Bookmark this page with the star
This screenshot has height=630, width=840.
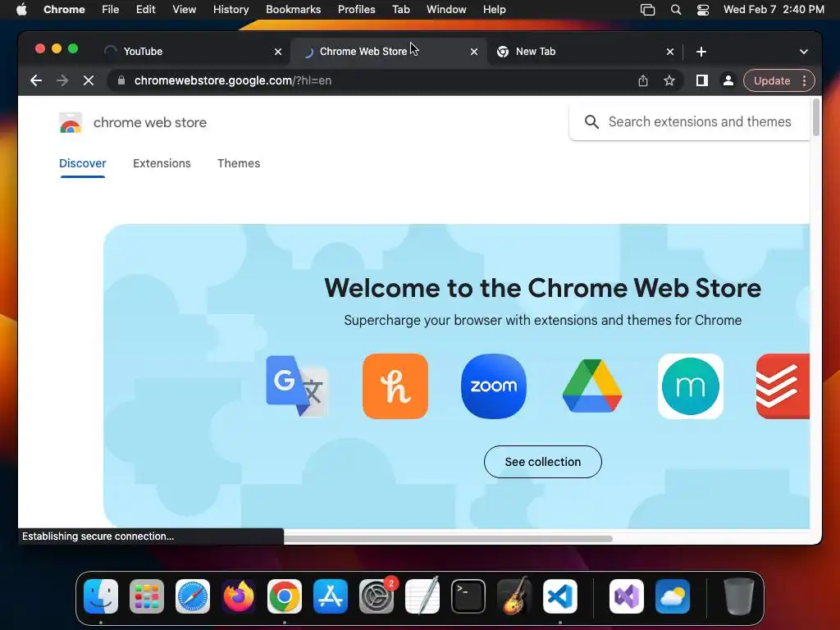pyautogui.click(x=669, y=80)
